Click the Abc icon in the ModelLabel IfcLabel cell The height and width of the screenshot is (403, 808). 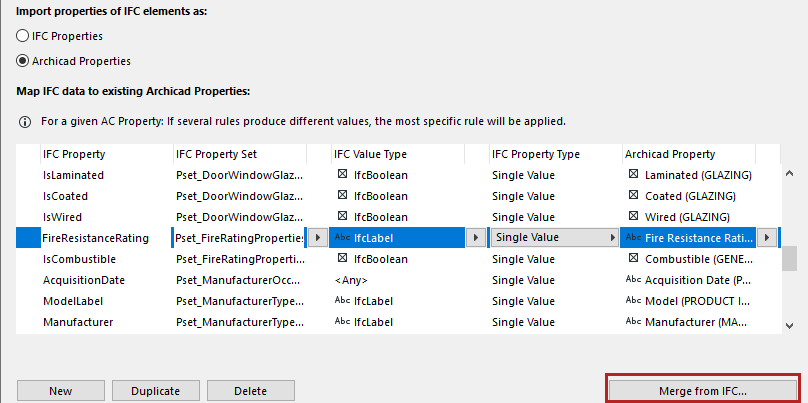pos(342,301)
